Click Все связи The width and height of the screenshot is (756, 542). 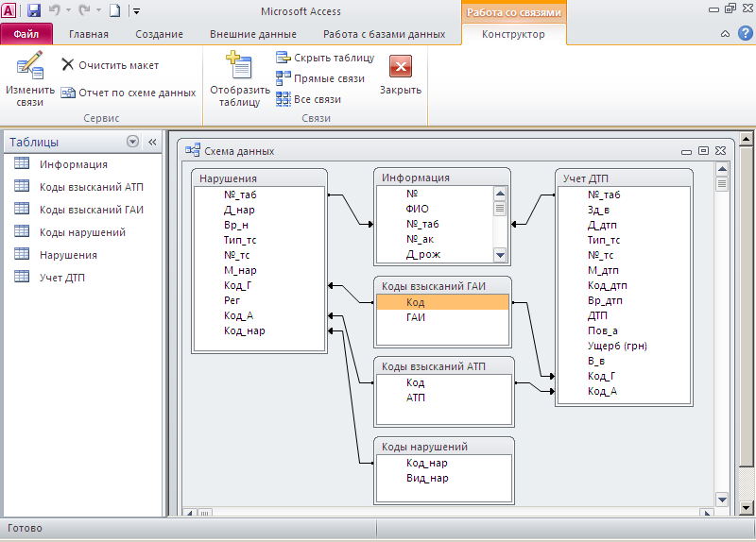309,99
